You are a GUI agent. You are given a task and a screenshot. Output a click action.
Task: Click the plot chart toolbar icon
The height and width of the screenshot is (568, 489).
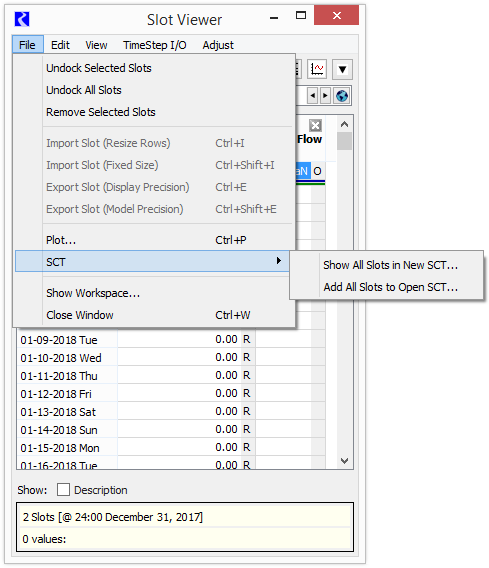pos(317,69)
